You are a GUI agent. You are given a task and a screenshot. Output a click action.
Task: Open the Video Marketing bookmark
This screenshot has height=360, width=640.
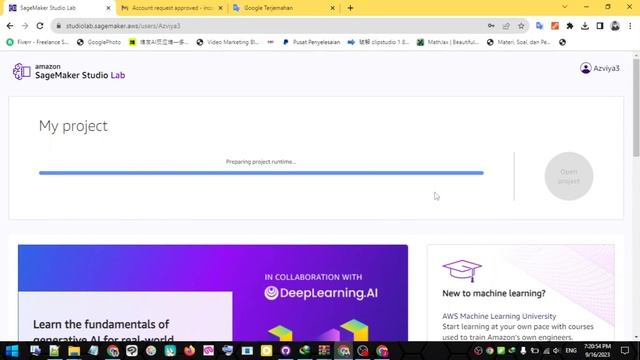coord(228,42)
